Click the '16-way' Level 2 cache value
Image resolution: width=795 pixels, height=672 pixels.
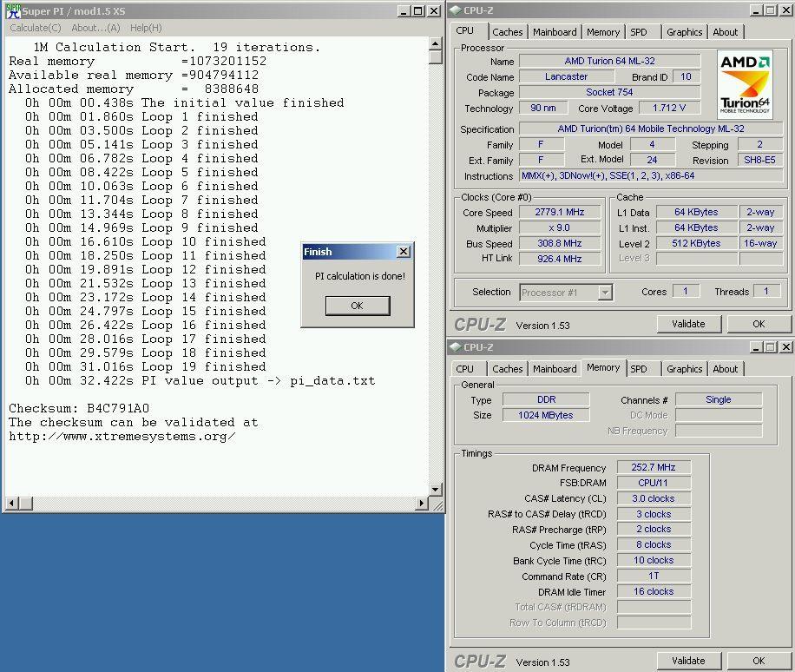[760, 243]
